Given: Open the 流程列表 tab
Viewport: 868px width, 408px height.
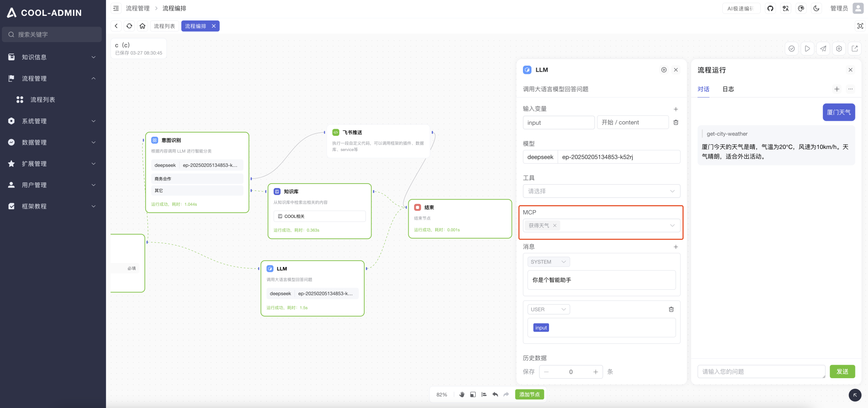Looking at the screenshot, I should click(x=164, y=26).
